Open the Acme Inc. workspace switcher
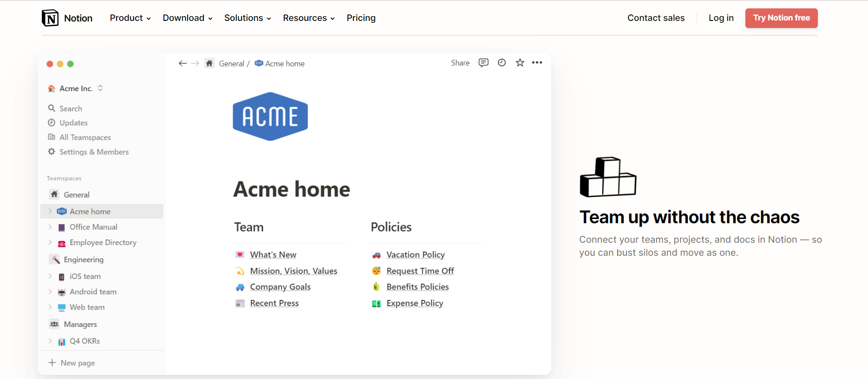The image size is (868, 379). pyautogui.click(x=75, y=88)
